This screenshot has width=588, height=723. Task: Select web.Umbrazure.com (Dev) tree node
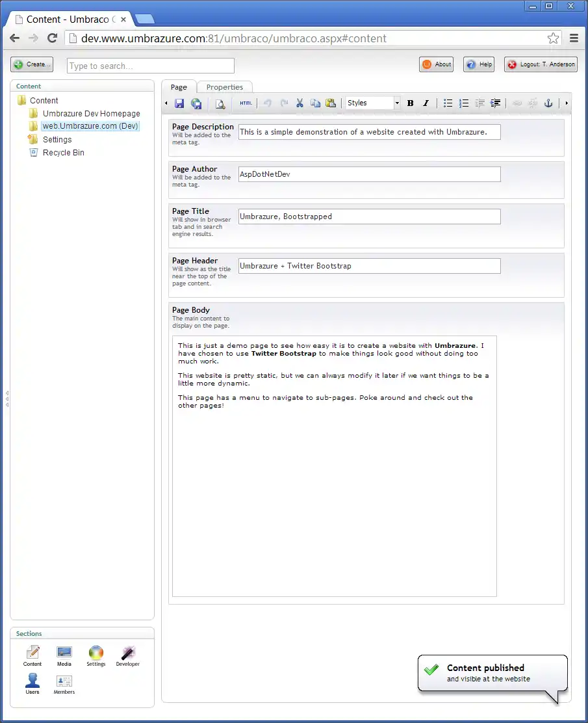click(x=90, y=126)
